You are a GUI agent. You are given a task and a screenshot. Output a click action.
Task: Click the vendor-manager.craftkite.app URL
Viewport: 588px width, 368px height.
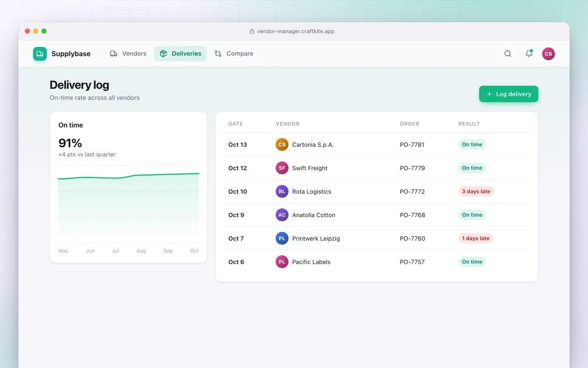(296, 31)
